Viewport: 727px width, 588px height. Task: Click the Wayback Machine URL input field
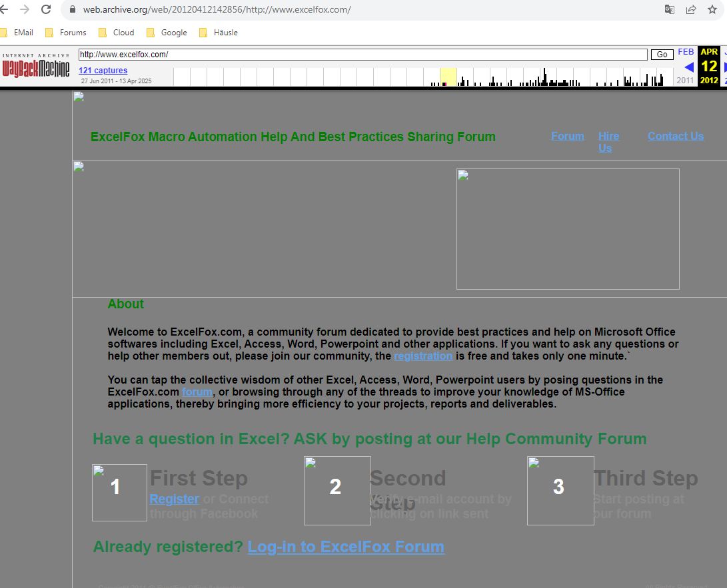[x=363, y=55]
